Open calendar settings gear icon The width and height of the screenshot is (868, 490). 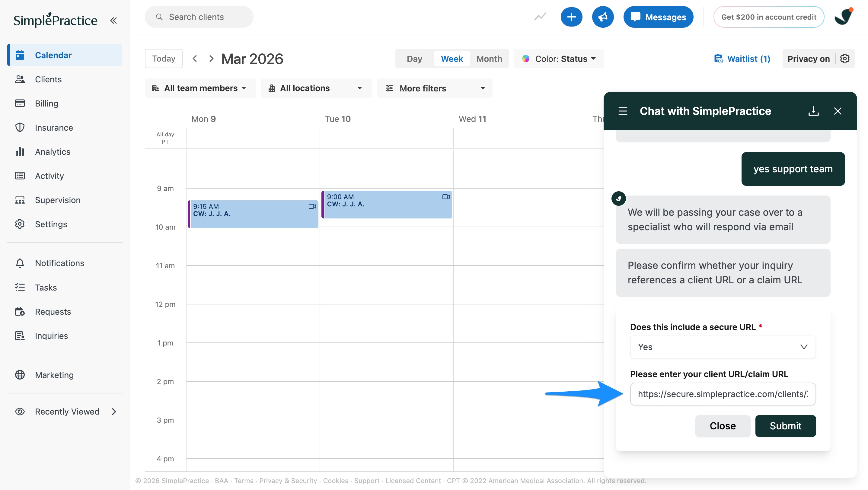pyautogui.click(x=845, y=59)
